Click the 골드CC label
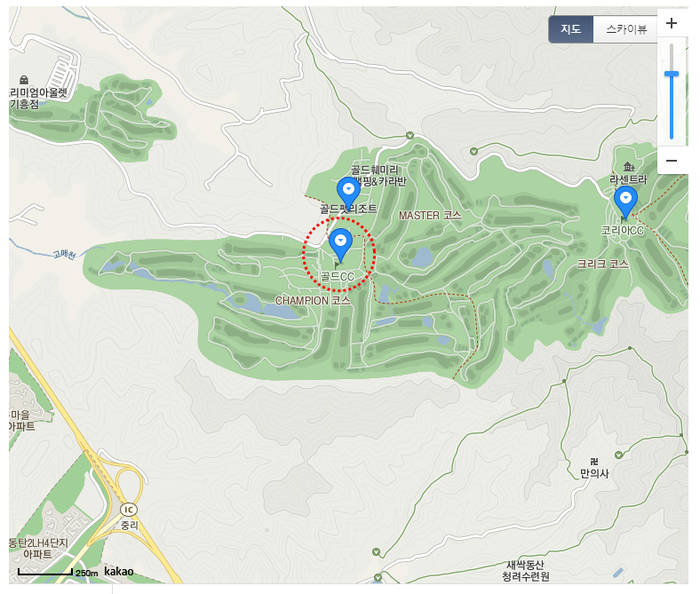 pyautogui.click(x=338, y=277)
